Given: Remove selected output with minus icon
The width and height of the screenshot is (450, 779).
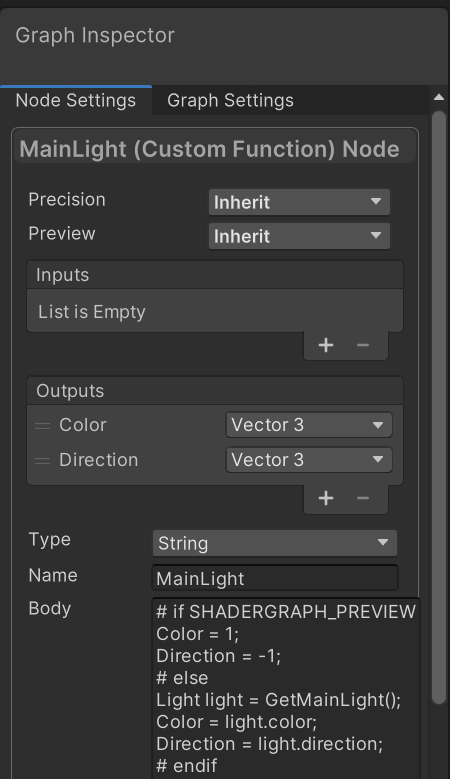Looking at the screenshot, I should pos(363,498).
